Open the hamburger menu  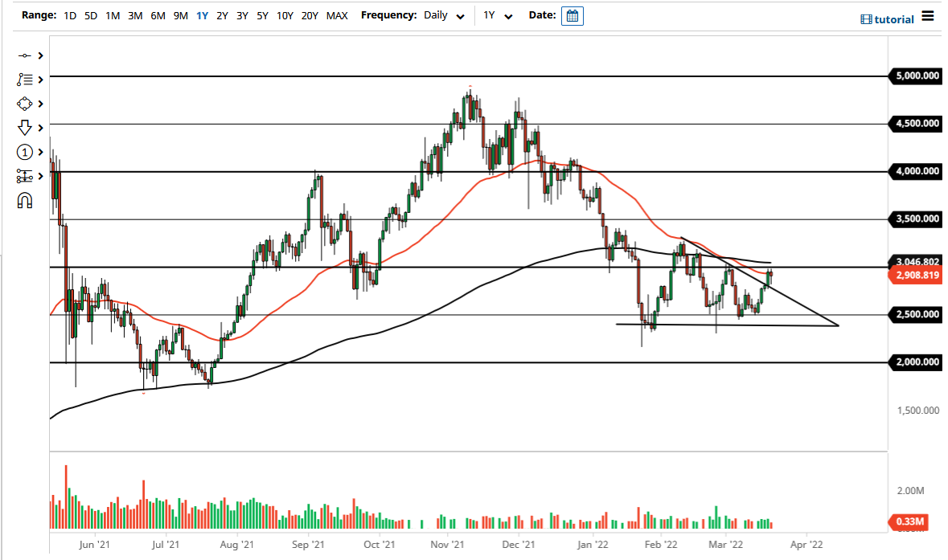tap(927, 16)
